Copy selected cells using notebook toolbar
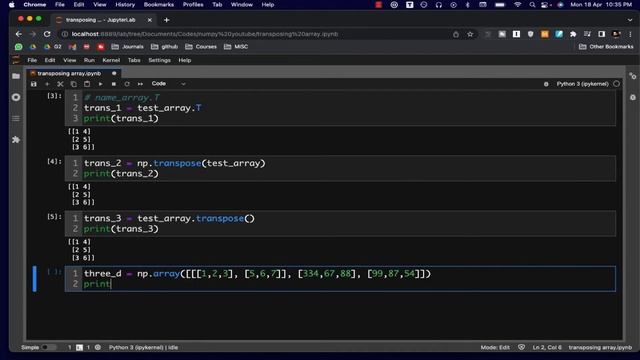This screenshot has height=360, width=640. tap(73, 84)
